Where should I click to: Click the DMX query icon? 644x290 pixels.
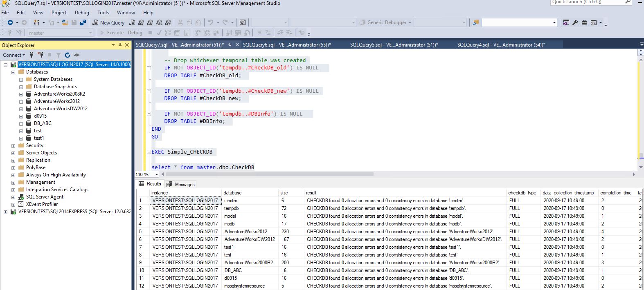(150, 22)
